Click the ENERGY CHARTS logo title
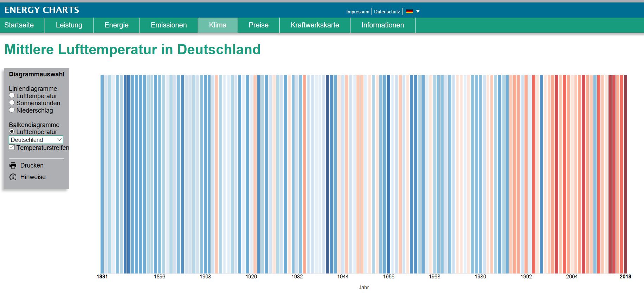 42,10
